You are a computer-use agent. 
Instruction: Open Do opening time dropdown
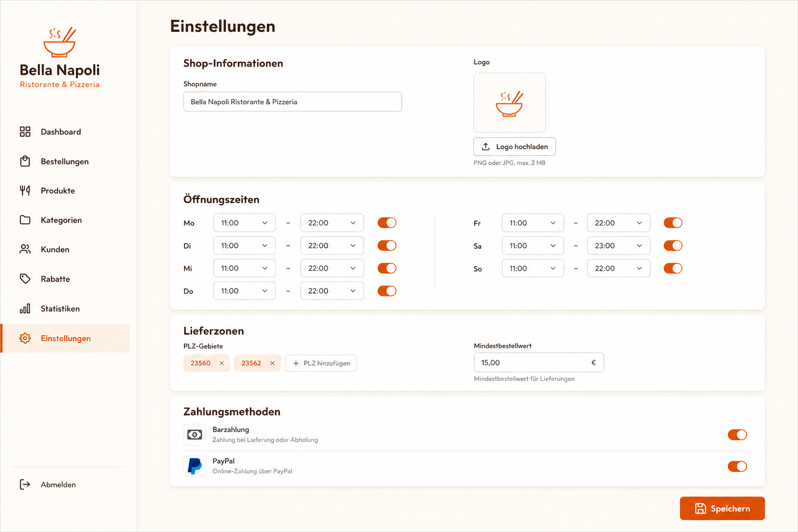coord(244,291)
